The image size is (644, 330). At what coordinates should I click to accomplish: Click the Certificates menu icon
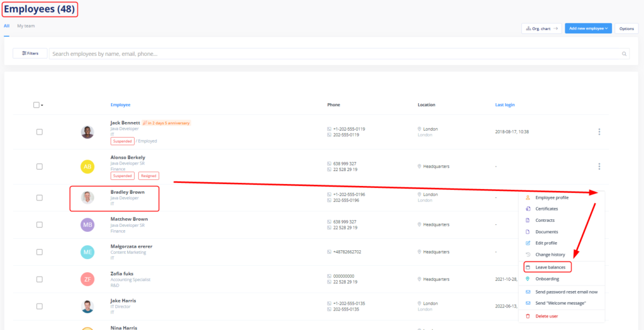tap(528, 209)
